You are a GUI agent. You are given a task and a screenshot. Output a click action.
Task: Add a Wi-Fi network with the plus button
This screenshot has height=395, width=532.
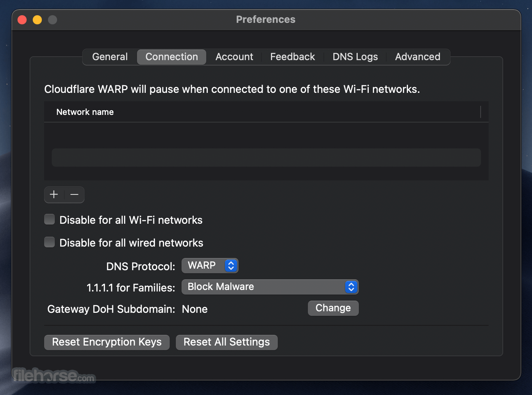click(x=54, y=194)
